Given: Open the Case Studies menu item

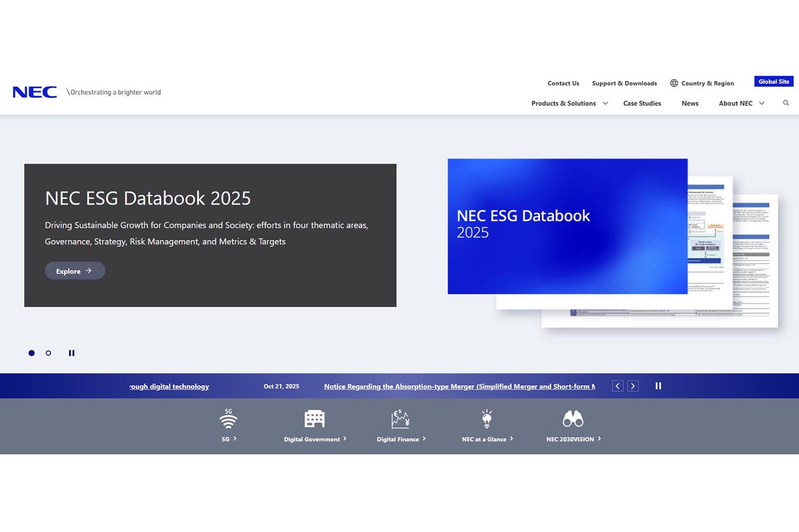Looking at the screenshot, I should (642, 103).
